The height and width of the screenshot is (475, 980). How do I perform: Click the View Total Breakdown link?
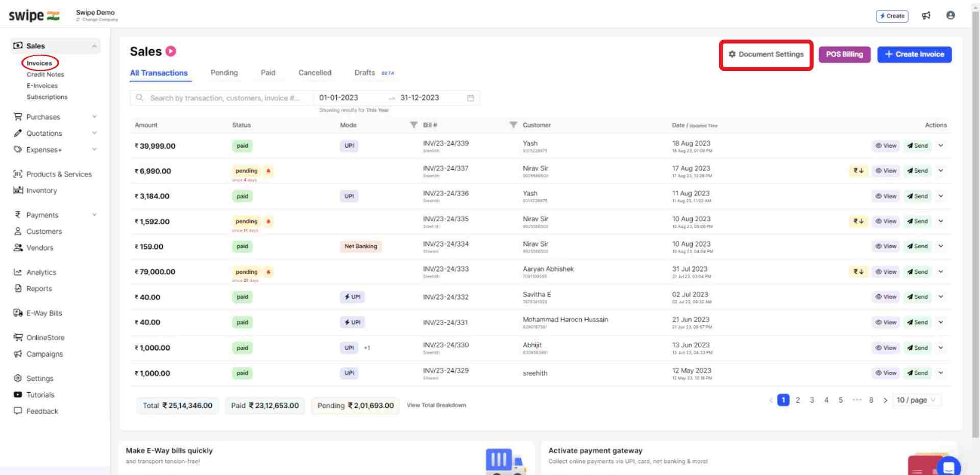(436, 405)
